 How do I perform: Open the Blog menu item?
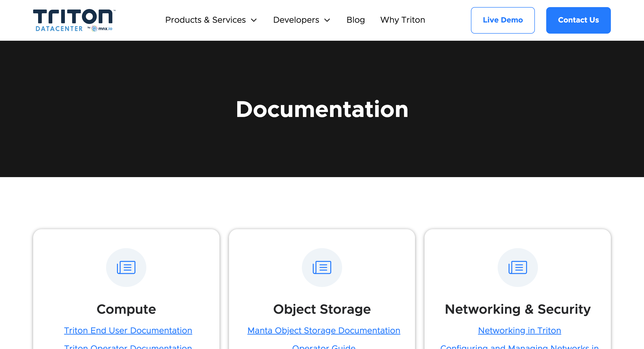355,20
